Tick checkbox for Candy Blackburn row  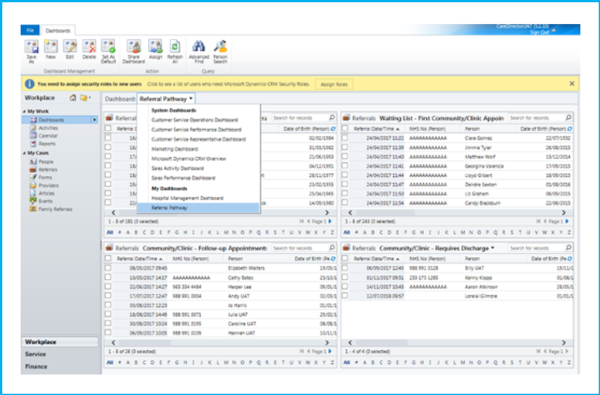(345, 203)
